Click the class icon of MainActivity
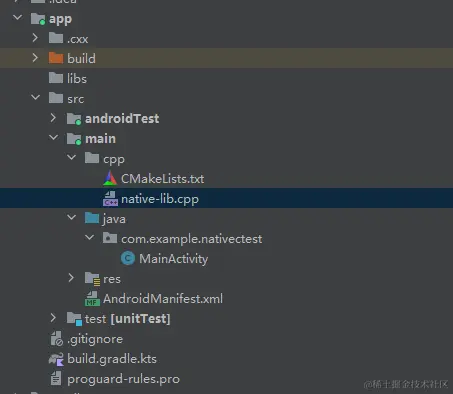This screenshot has width=453, height=394. pos(128,258)
